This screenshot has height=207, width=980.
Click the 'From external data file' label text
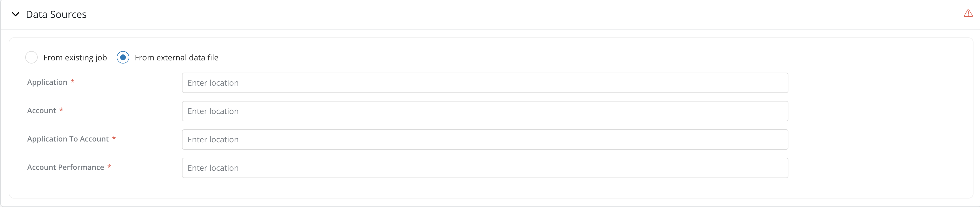tap(177, 58)
